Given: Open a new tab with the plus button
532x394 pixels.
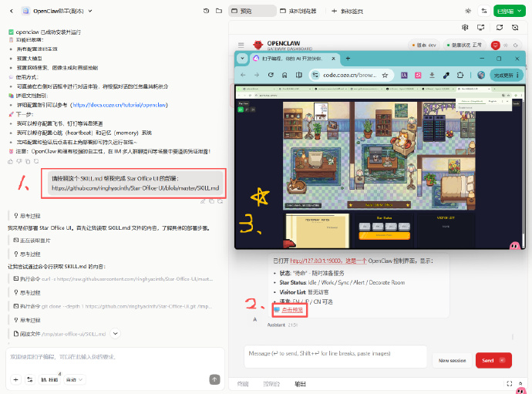Looking at the screenshot, I should [x=347, y=11].
